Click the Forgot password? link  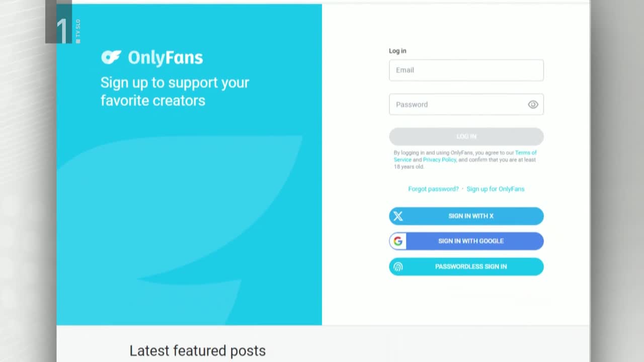pos(433,189)
